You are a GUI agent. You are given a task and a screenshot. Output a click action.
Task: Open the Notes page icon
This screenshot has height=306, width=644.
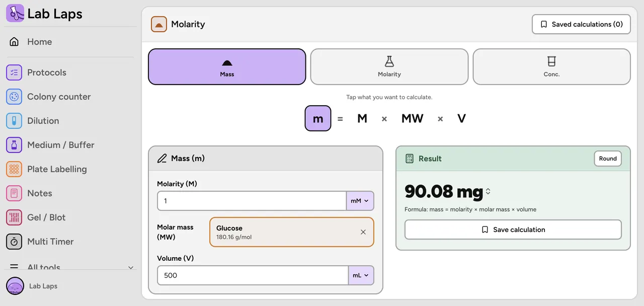(x=14, y=193)
